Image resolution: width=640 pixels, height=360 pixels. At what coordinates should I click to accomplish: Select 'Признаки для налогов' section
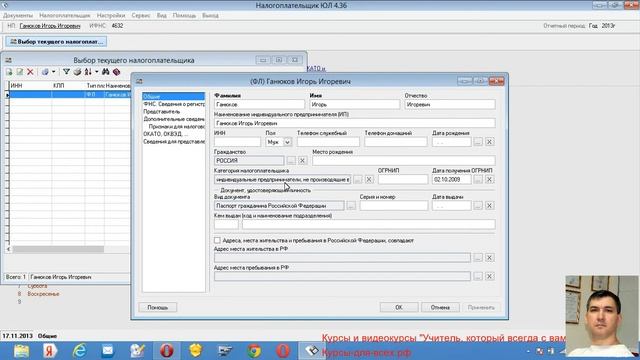[x=176, y=127]
